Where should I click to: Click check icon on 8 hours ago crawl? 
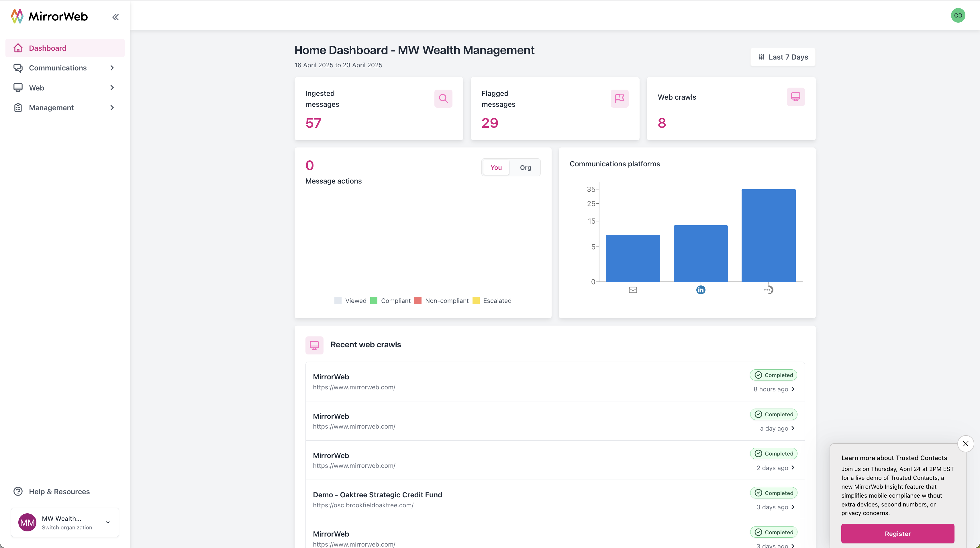tap(758, 375)
